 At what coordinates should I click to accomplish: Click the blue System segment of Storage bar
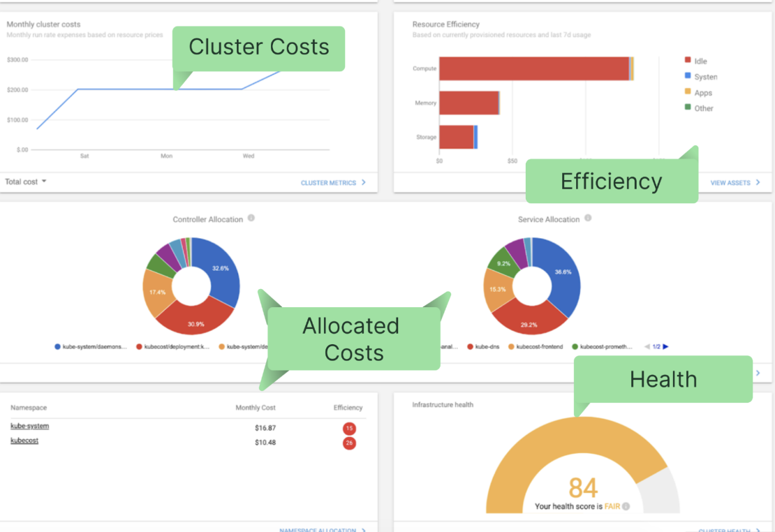click(x=475, y=137)
